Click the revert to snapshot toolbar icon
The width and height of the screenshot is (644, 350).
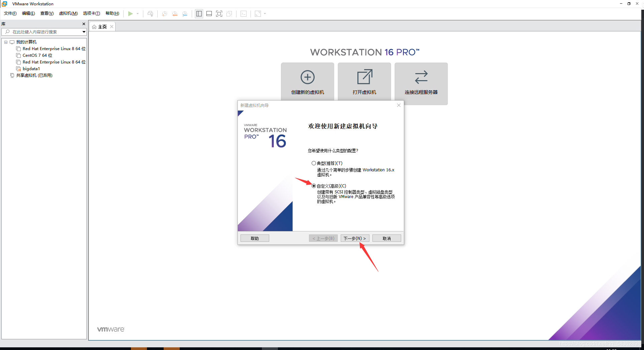[x=175, y=14]
